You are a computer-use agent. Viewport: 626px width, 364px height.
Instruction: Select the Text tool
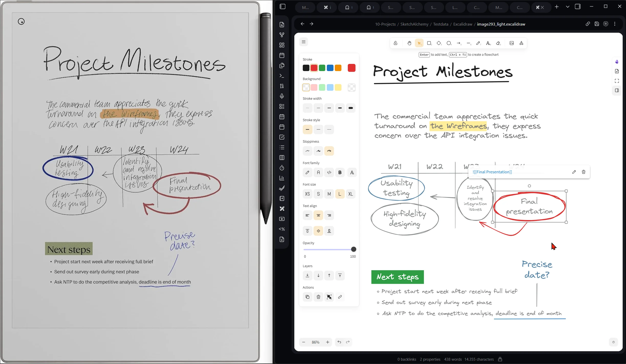click(488, 43)
